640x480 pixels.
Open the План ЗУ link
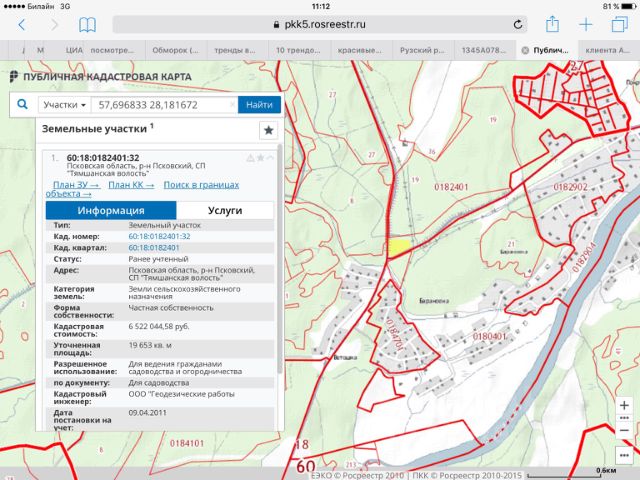tap(76, 185)
